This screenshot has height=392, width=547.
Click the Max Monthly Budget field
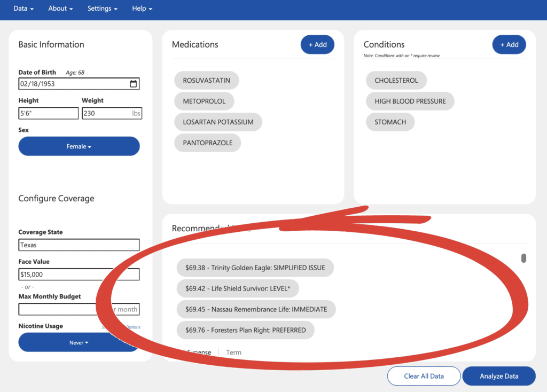[x=79, y=309]
